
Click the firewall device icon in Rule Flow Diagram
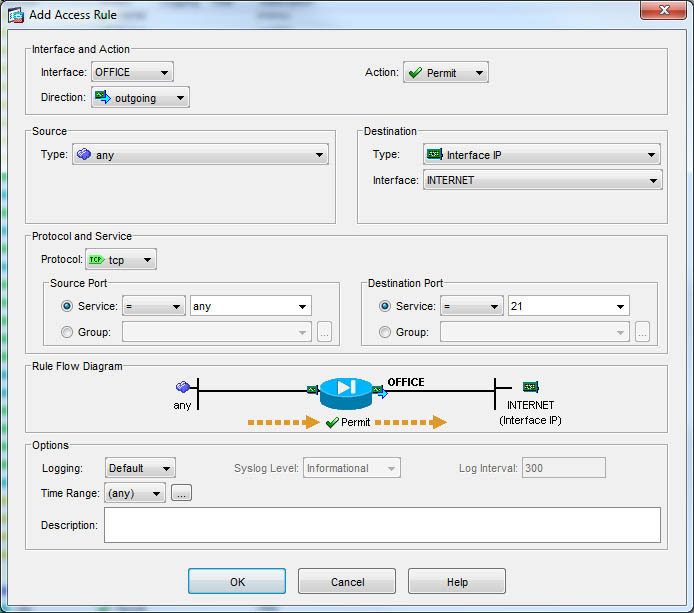(x=346, y=393)
